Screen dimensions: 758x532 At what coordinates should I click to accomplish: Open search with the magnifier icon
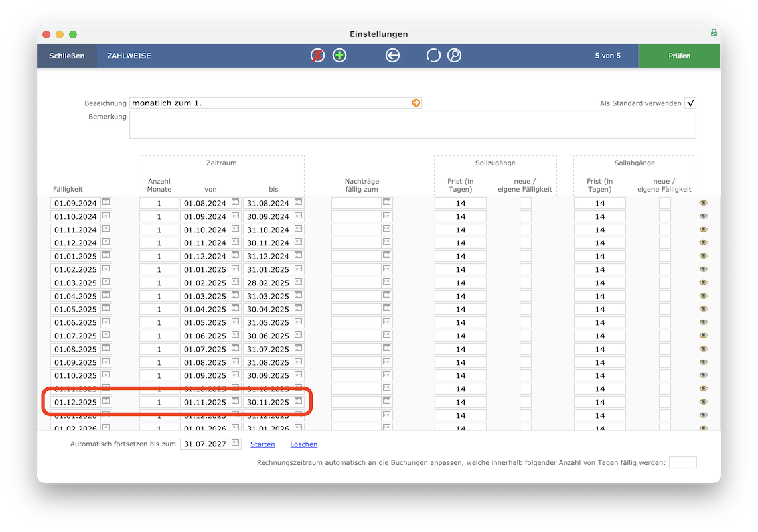[455, 56]
